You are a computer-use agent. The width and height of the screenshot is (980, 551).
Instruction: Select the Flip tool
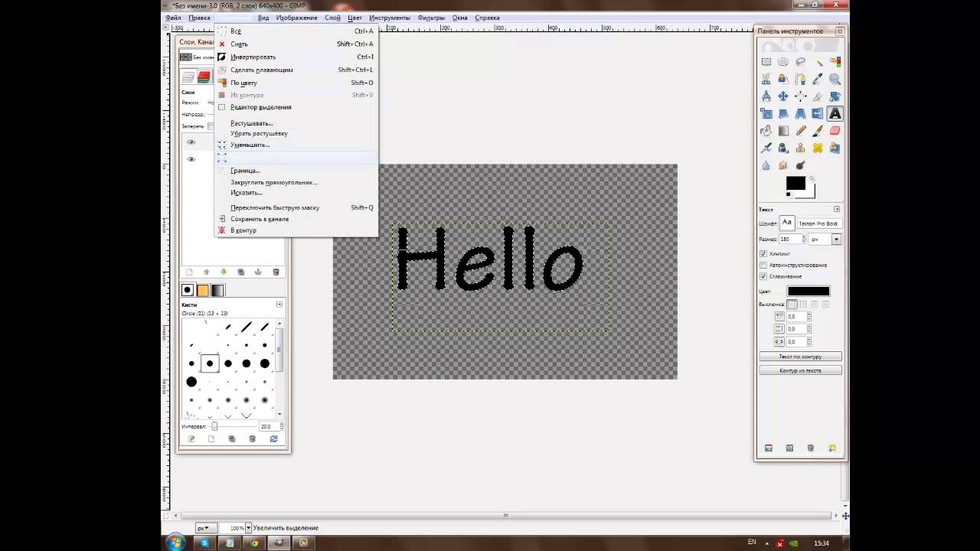pos(817,113)
